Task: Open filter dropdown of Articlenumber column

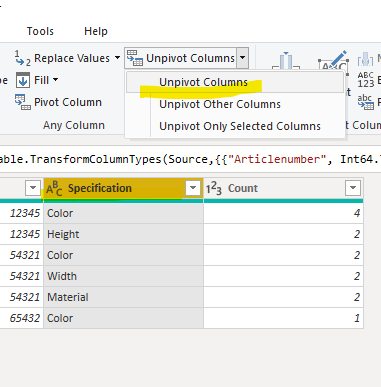Action: (x=33, y=188)
